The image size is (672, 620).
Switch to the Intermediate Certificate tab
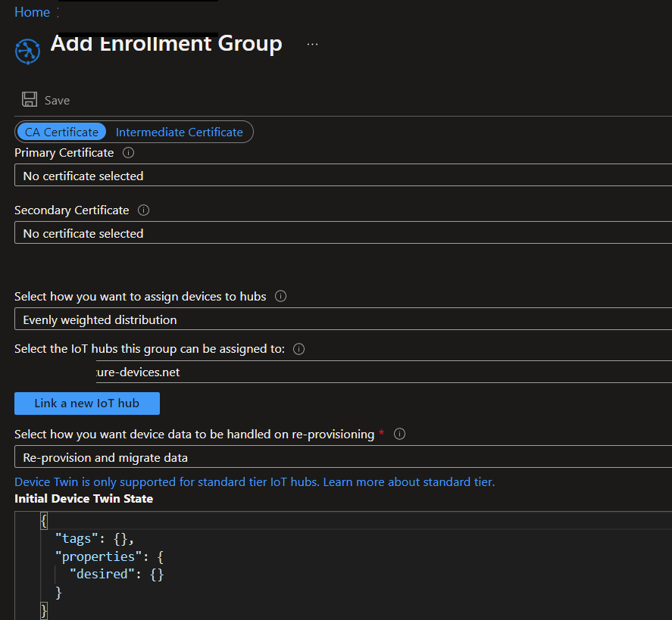pos(180,131)
